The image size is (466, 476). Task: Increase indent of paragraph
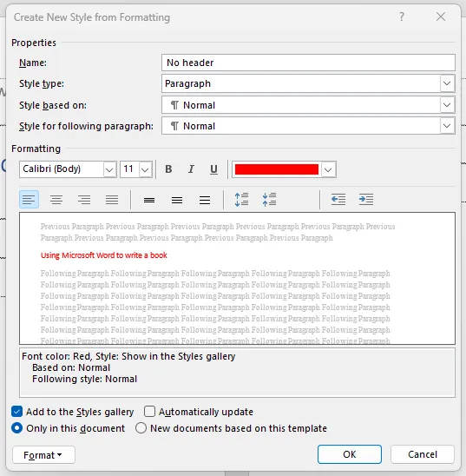point(366,200)
